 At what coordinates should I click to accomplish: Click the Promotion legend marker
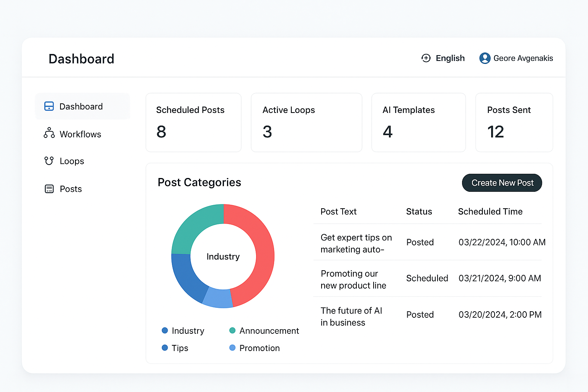click(x=232, y=348)
